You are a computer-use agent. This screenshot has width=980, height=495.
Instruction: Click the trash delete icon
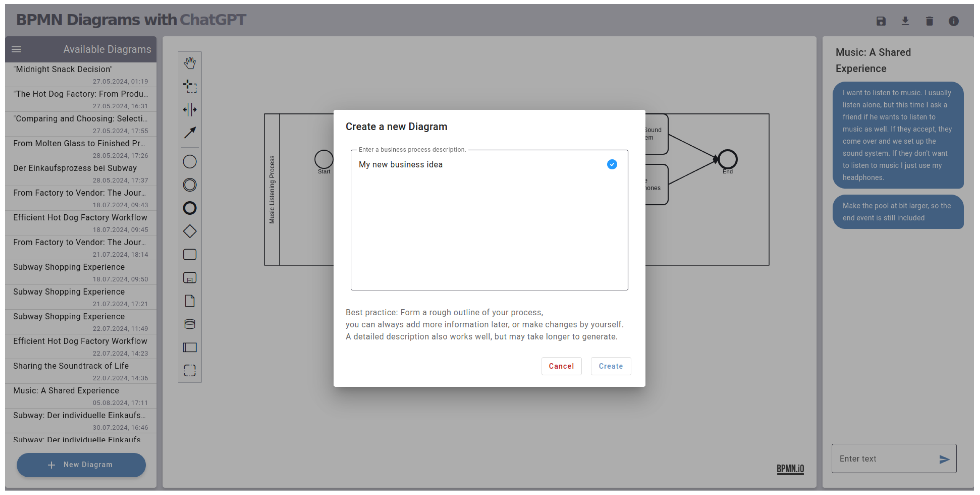tap(929, 21)
